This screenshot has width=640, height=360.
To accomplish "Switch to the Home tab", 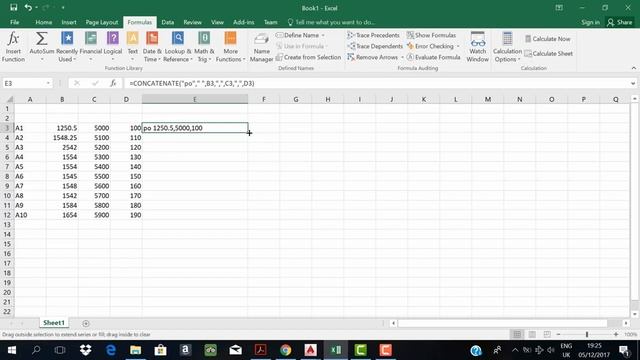I will click(44, 22).
